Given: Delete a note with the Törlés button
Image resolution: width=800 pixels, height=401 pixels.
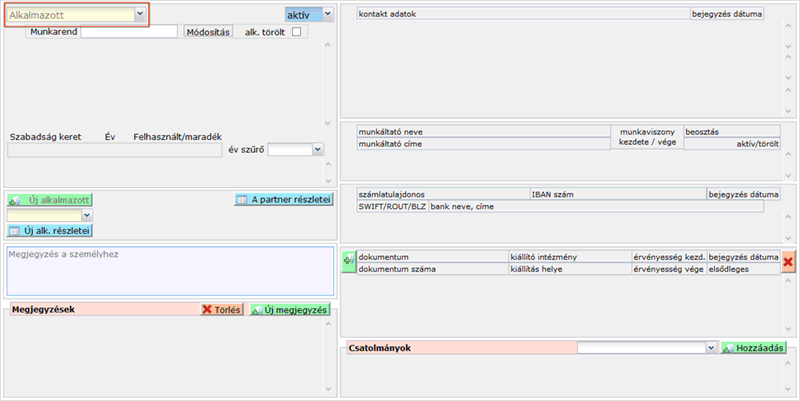Looking at the screenshot, I should 221,310.
